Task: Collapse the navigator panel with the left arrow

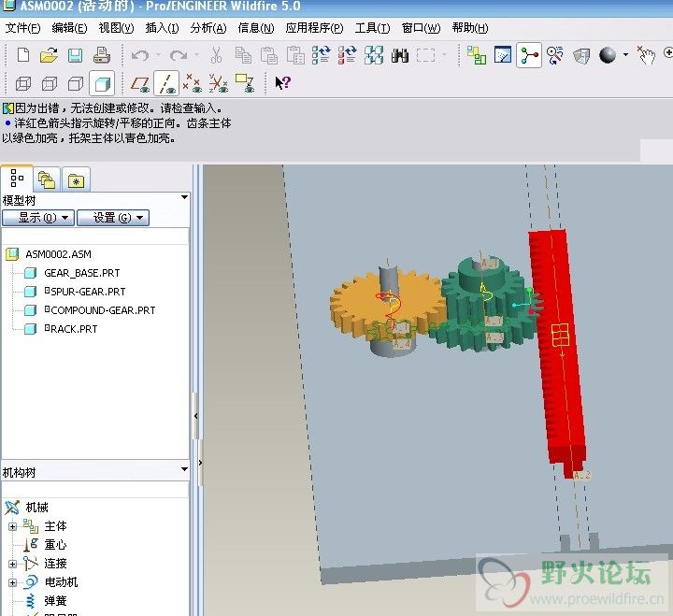Action: 195,416
